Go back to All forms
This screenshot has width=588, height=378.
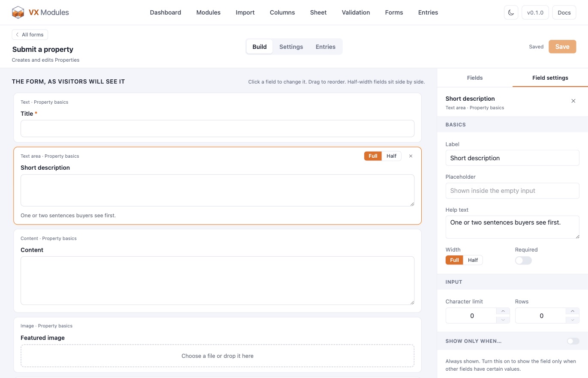(30, 35)
